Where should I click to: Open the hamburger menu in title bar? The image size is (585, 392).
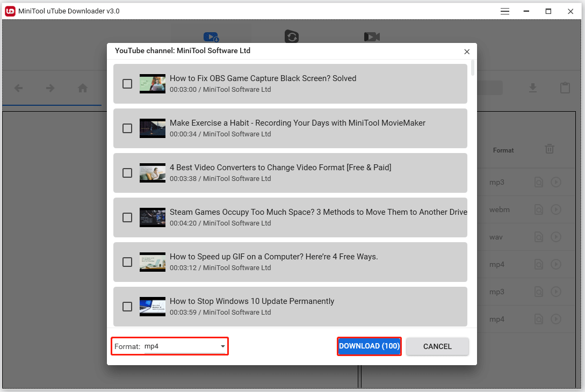tap(505, 11)
